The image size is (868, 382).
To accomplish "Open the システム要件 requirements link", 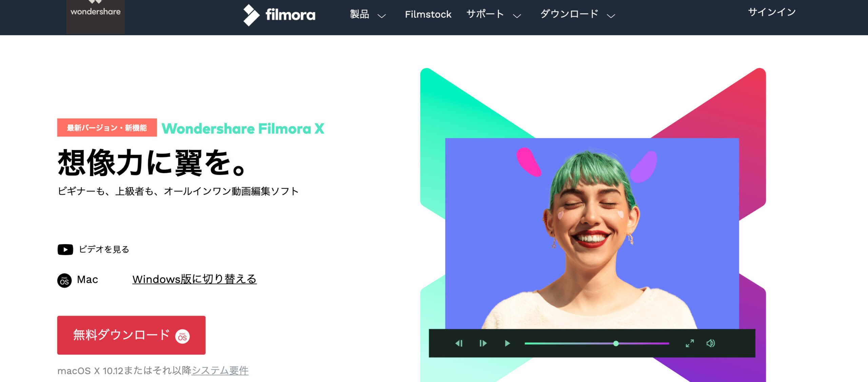I will point(220,370).
